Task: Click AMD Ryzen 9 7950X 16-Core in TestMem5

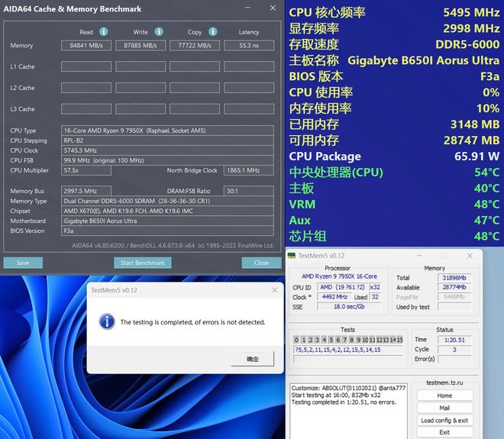Action: click(x=339, y=276)
